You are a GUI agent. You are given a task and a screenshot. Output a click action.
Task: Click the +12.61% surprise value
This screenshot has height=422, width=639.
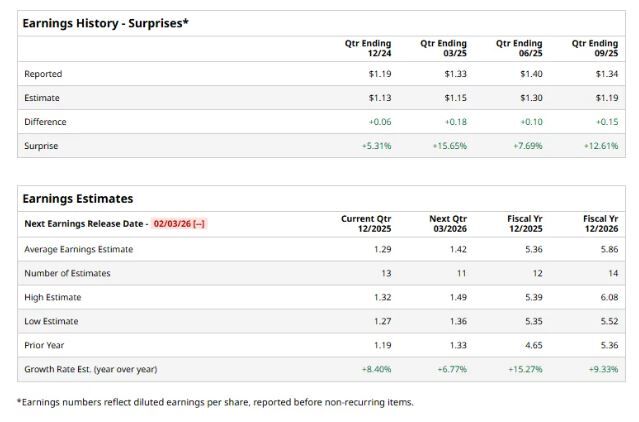(600, 146)
